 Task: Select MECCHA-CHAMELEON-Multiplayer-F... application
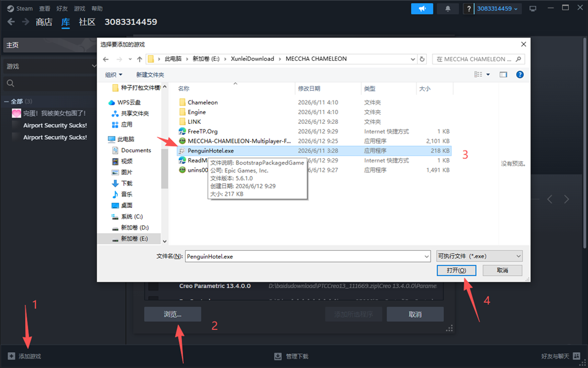(x=239, y=141)
